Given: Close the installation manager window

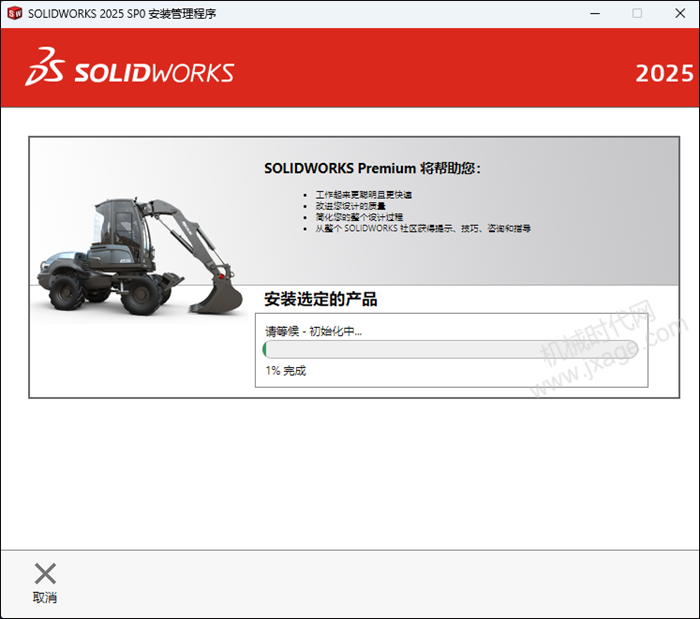Looking at the screenshot, I should click(680, 13).
